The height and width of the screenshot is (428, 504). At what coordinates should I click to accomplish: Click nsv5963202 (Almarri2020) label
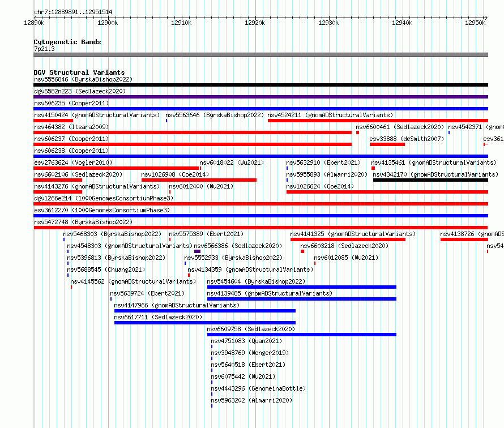coord(251,400)
